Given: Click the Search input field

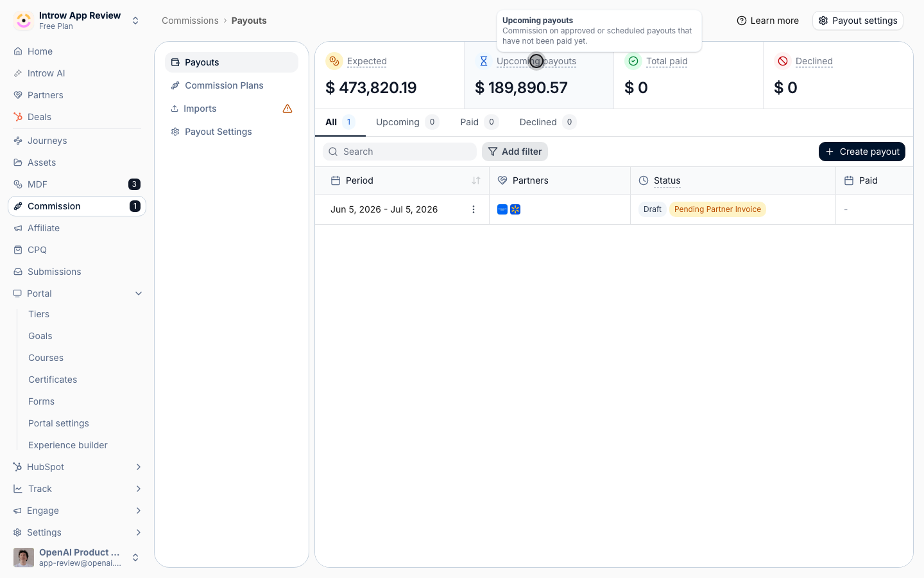Looking at the screenshot, I should point(400,152).
